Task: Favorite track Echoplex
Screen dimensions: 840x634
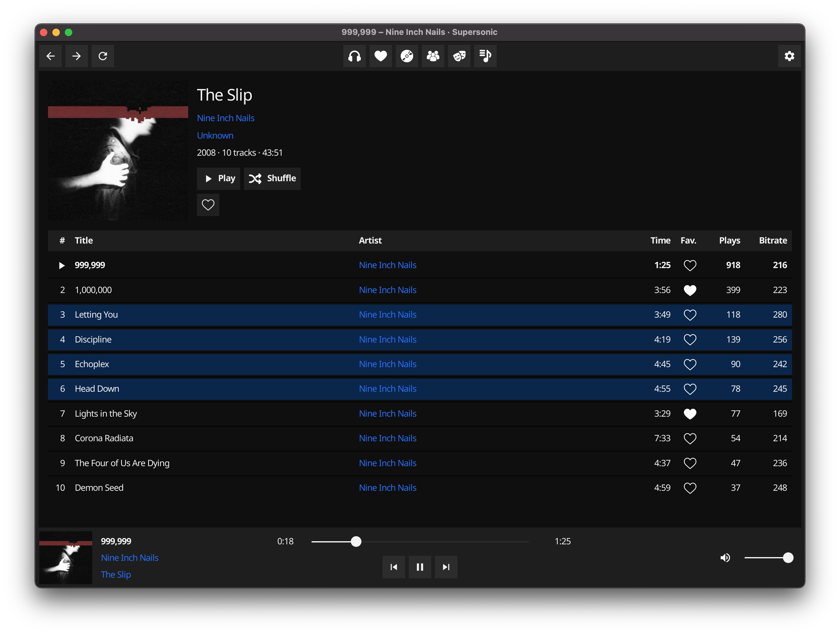Action: coord(690,364)
